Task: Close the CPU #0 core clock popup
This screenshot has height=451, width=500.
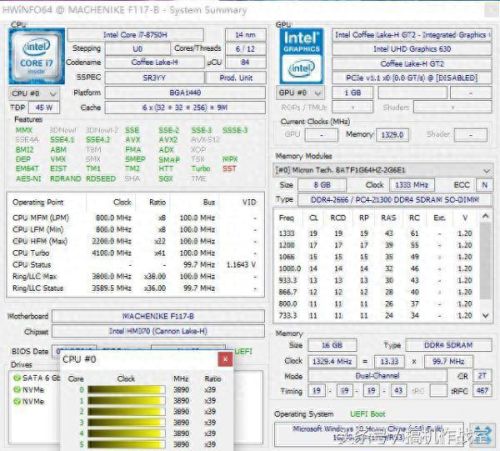Action: tap(225, 359)
